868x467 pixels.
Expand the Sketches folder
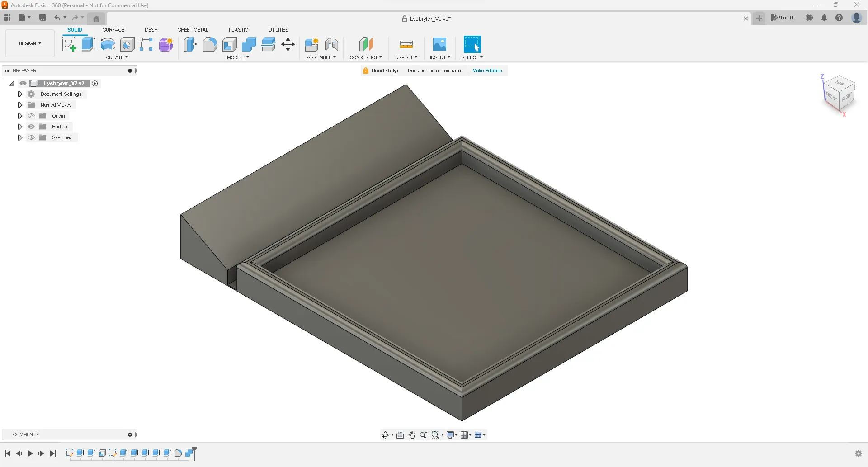[20, 137]
